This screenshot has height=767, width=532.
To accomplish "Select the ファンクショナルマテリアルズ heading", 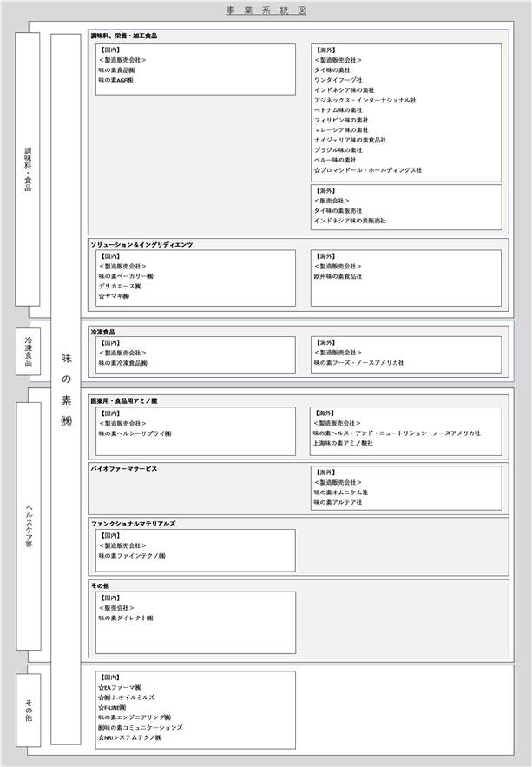I will click(x=133, y=524).
